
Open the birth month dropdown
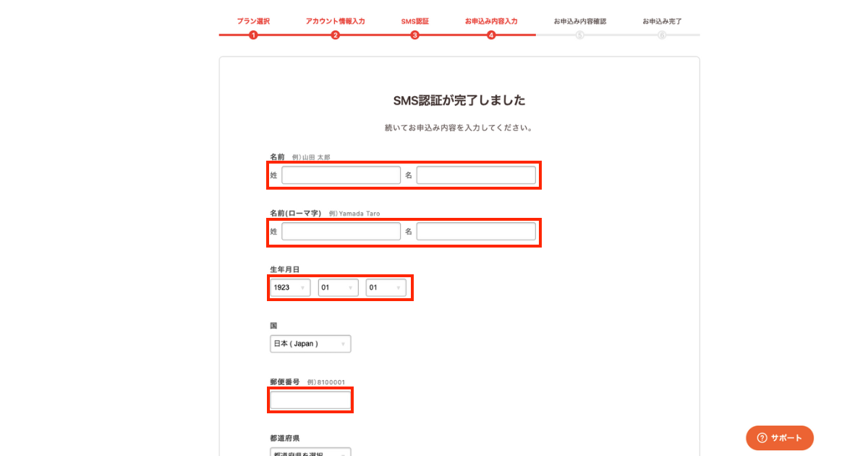click(338, 287)
